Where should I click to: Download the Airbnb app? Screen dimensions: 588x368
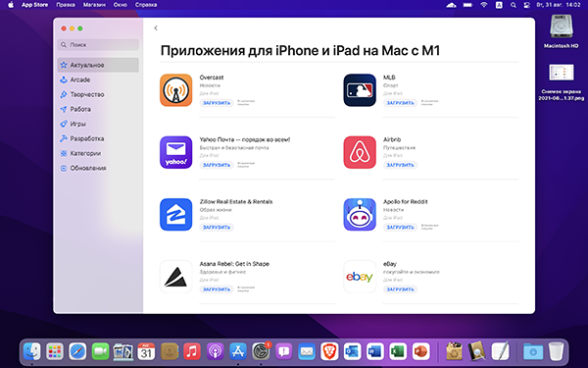point(400,165)
